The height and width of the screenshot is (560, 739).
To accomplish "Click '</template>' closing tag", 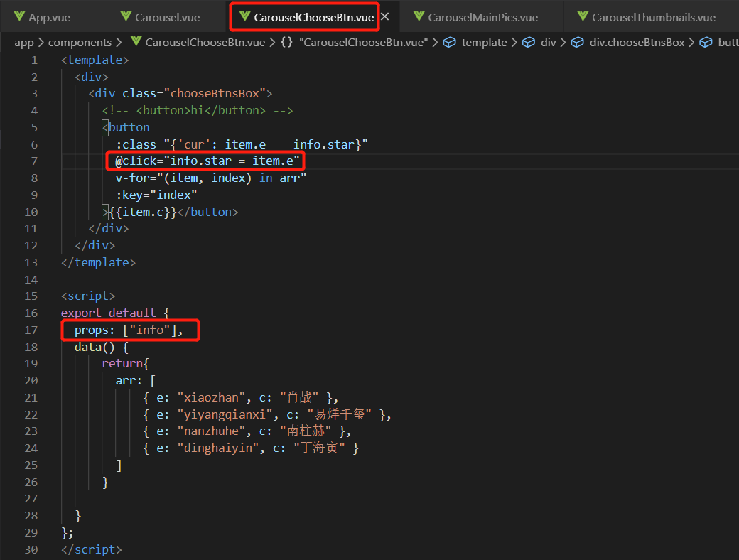I will [98, 262].
